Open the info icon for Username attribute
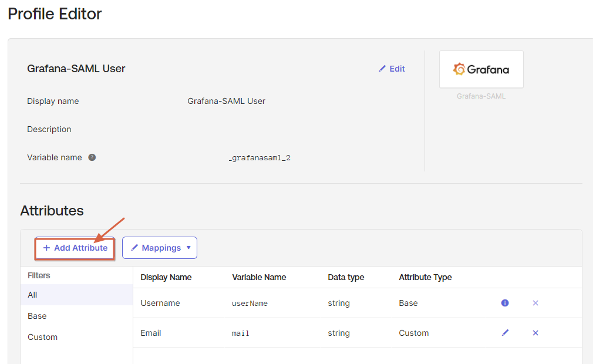 tap(505, 303)
